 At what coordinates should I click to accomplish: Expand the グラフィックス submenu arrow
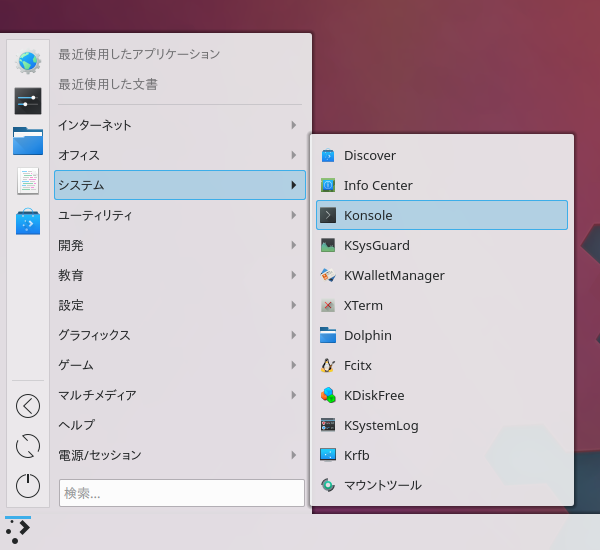[293, 335]
